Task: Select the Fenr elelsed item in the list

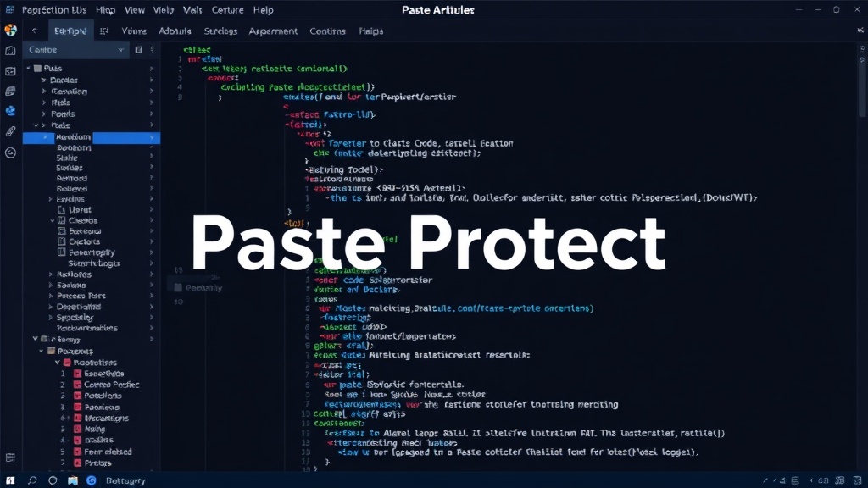Action: point(108,452)
